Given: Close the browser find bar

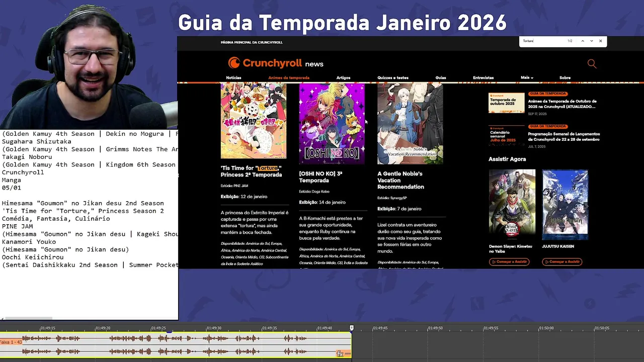Looking at the screenshot, I should pyautogui.click(x=600, y=41).
